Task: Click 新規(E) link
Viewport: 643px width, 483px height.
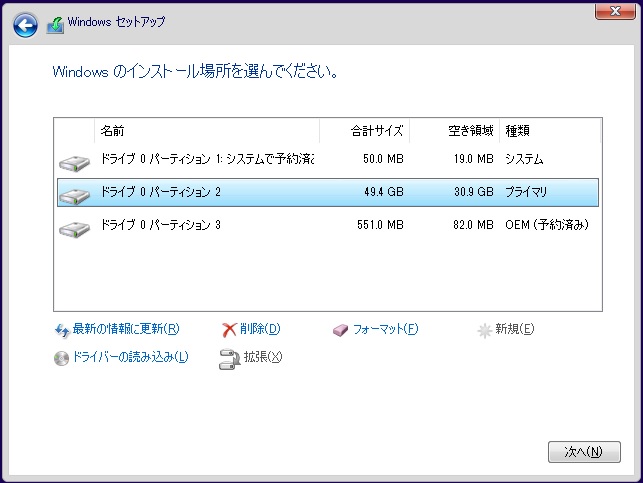Action: click(x=515, y=329)
